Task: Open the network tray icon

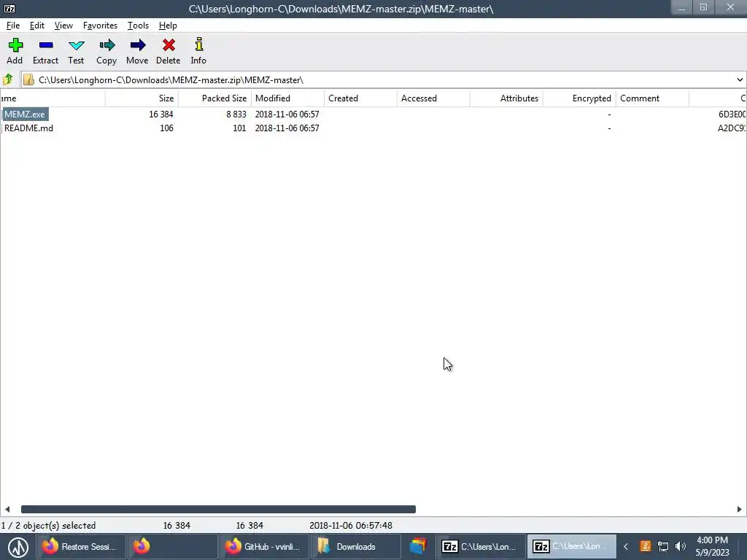Action: [662, 546]
